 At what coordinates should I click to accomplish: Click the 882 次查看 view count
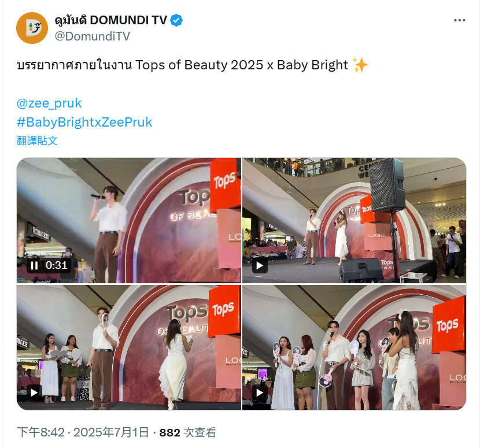tap(187, 432)
